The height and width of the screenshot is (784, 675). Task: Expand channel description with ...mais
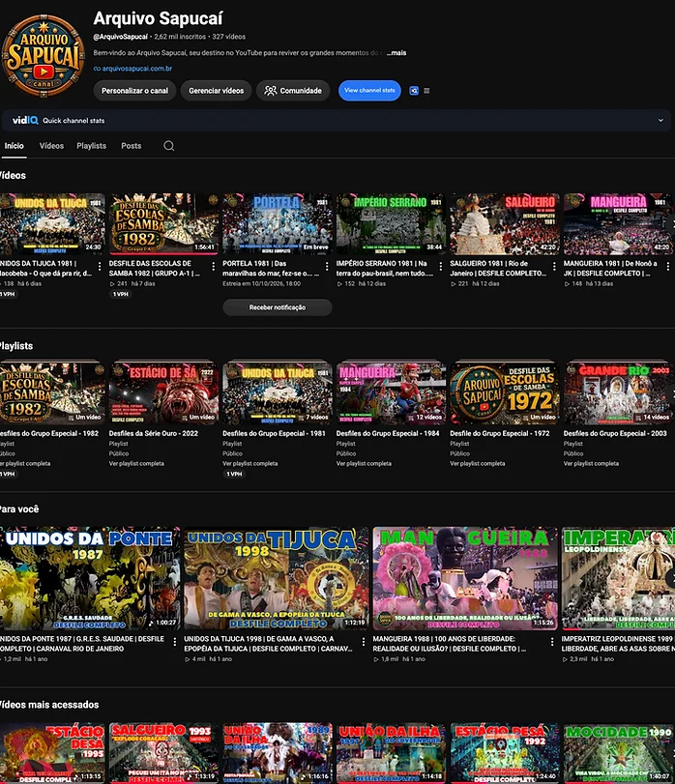396,52
